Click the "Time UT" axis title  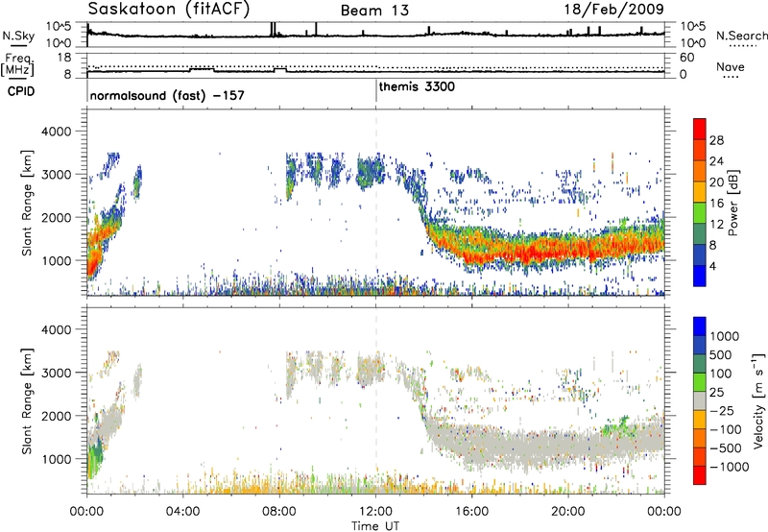click(x=375, y=526)
